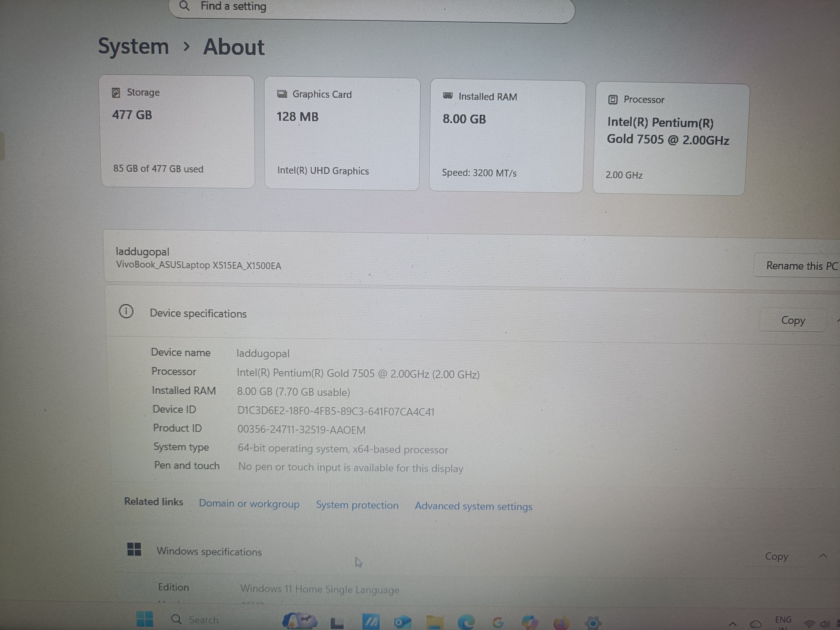
Task: Go back to System in breadcrumb
Action: [134, 46]
